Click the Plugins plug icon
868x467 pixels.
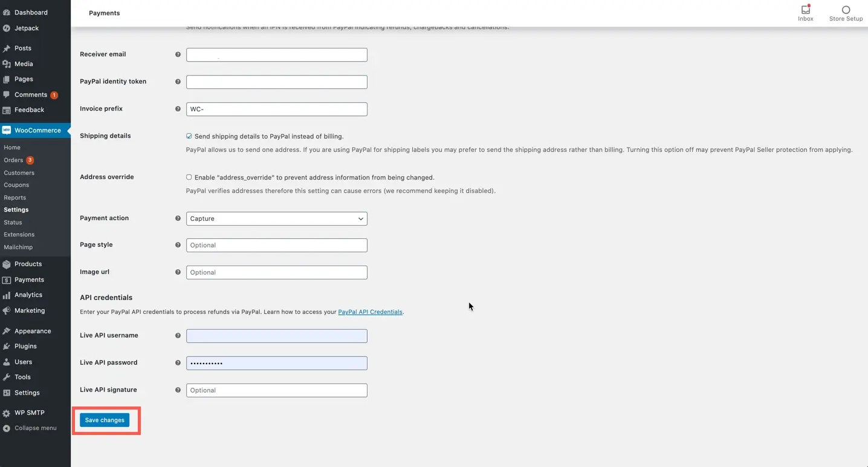[x=7, y=347]
